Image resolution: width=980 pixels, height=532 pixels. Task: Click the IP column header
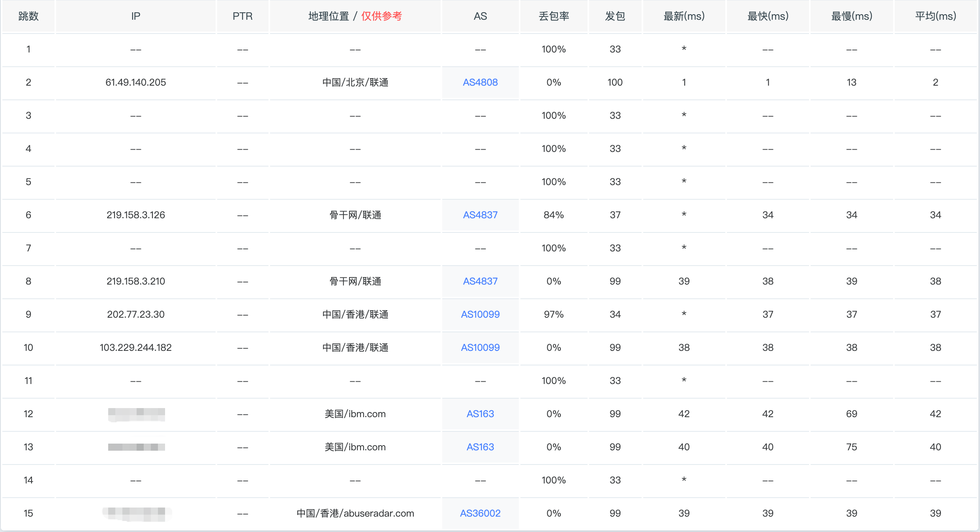(135, 16)
